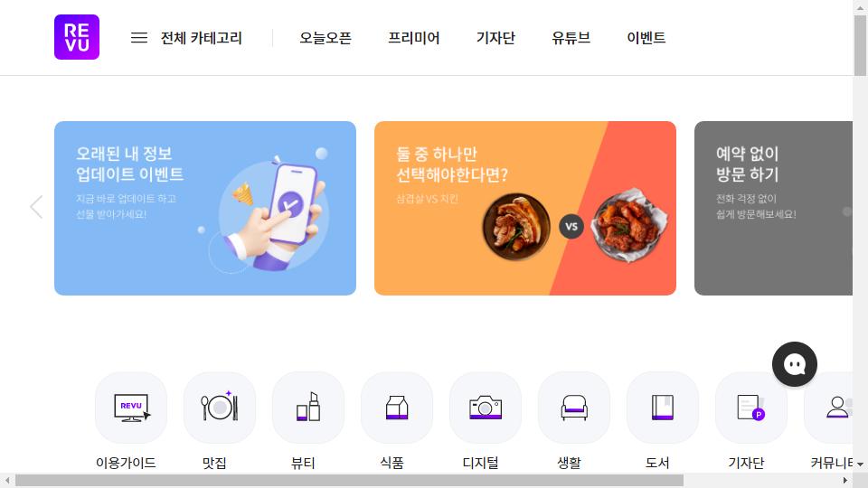Select the 맛집 plate icon

coord(220,408)
